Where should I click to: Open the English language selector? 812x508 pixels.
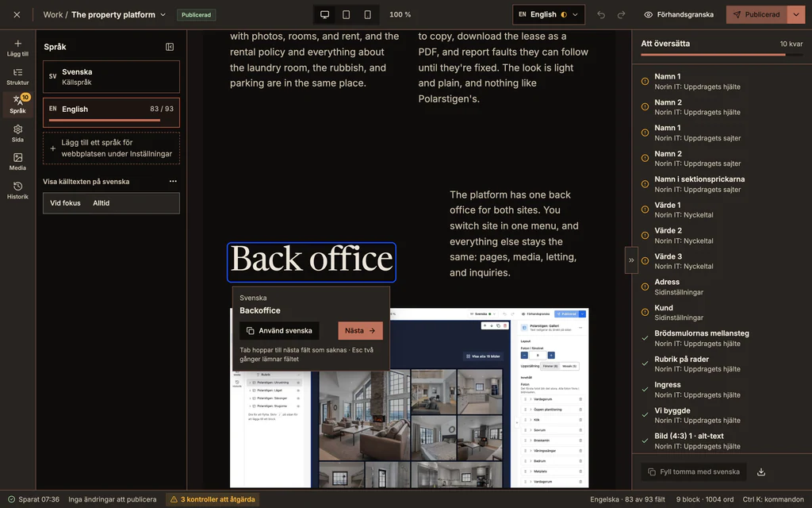pos(549,14)
